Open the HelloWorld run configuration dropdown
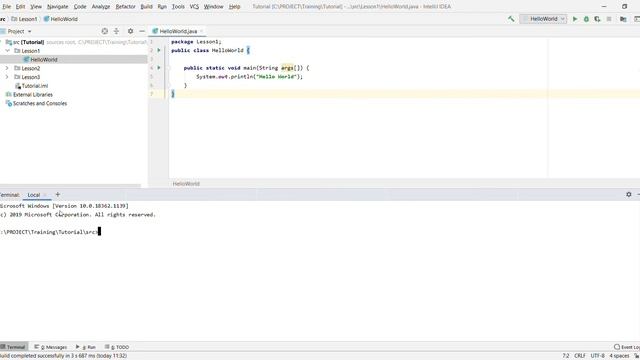640x360 pixels. (543, 19)
